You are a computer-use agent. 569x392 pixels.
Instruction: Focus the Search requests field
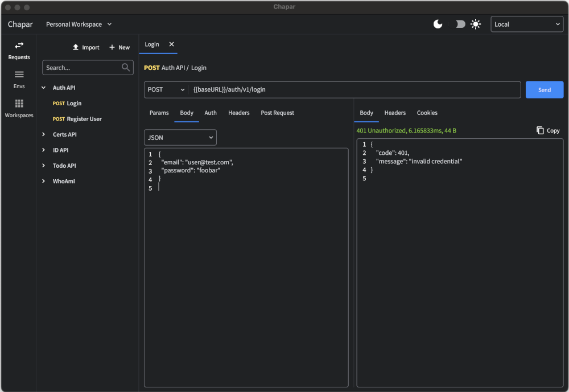[88, 68]
